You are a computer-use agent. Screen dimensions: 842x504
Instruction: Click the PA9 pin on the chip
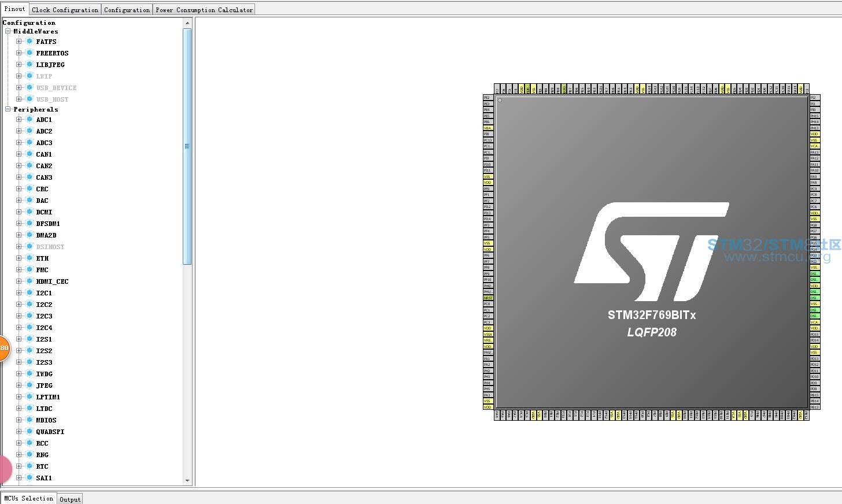pos(815,177)
